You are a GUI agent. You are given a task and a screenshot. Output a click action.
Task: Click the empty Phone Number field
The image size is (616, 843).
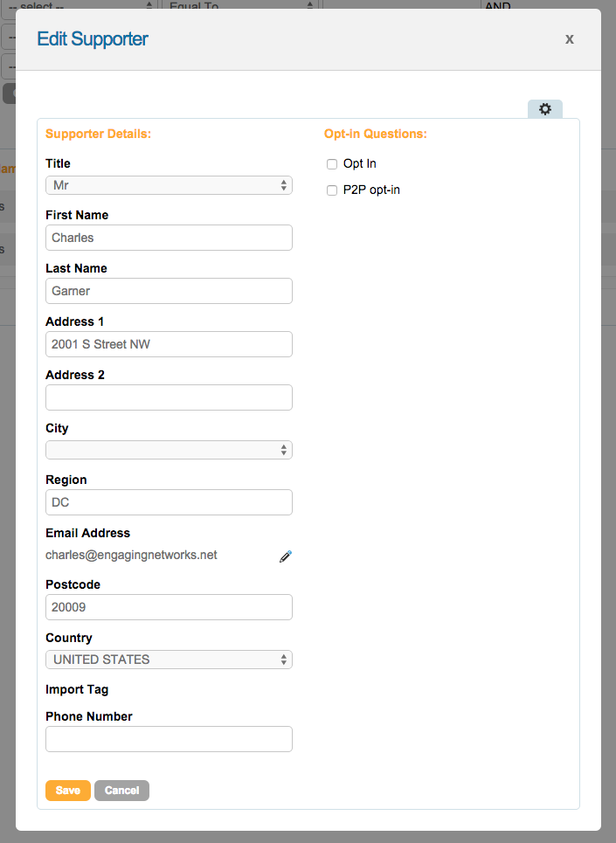(x=169, y=739)
